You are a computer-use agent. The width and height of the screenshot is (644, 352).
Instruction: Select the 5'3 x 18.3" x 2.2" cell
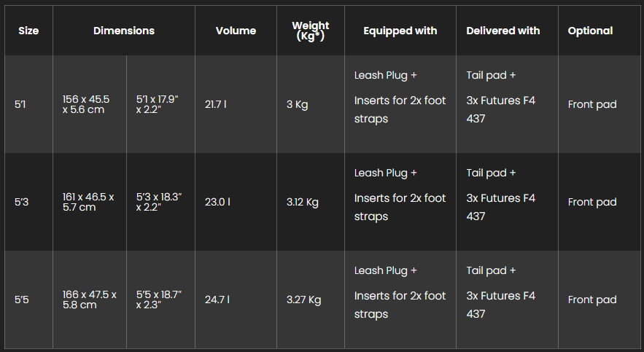point(160,202)
